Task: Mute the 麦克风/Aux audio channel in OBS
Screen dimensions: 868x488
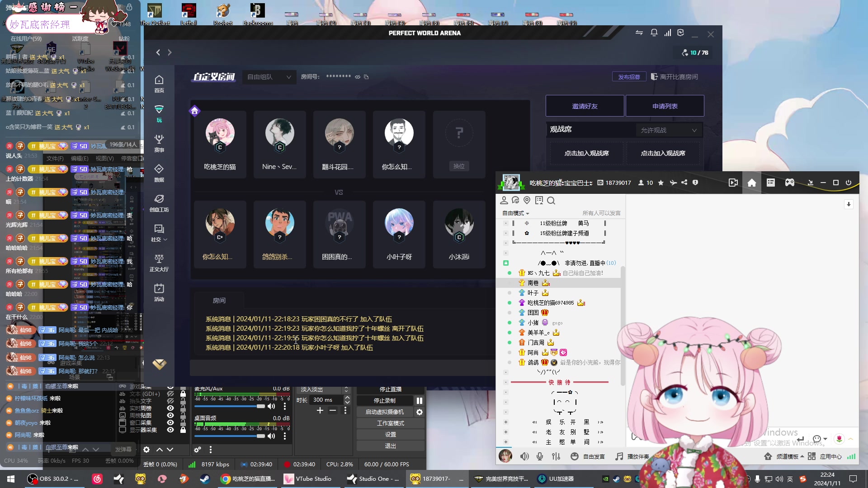Action: [271, 406]
